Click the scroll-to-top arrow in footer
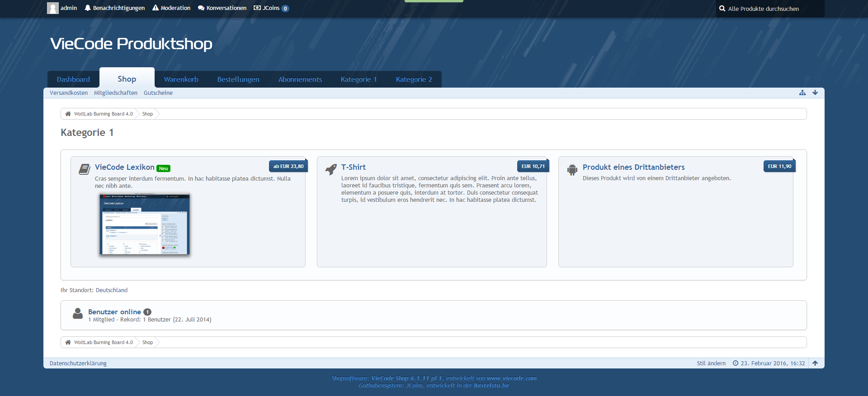868x396 pixels. 815,363
